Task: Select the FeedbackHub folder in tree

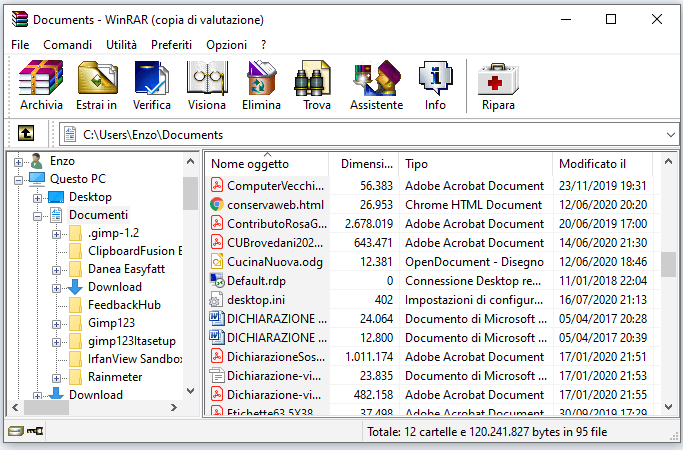Action: pyautogui.click(x=124, y=305)
